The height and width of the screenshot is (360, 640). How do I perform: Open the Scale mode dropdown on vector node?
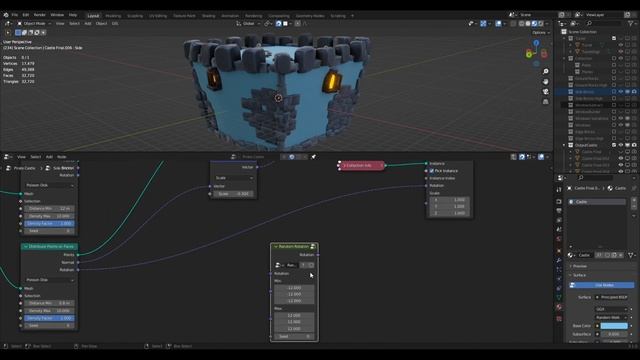tap(234, 178)
